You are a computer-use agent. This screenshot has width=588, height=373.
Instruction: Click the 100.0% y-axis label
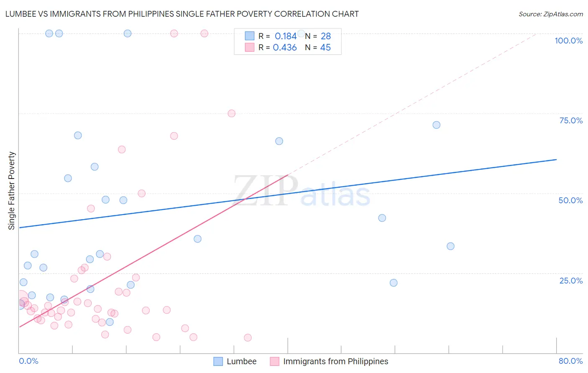(568, 41)
